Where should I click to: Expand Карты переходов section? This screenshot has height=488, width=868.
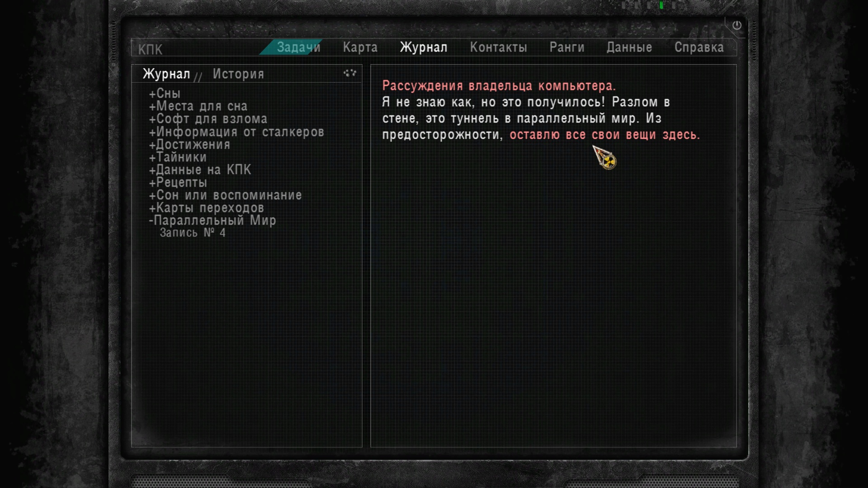tap(207, 208)
